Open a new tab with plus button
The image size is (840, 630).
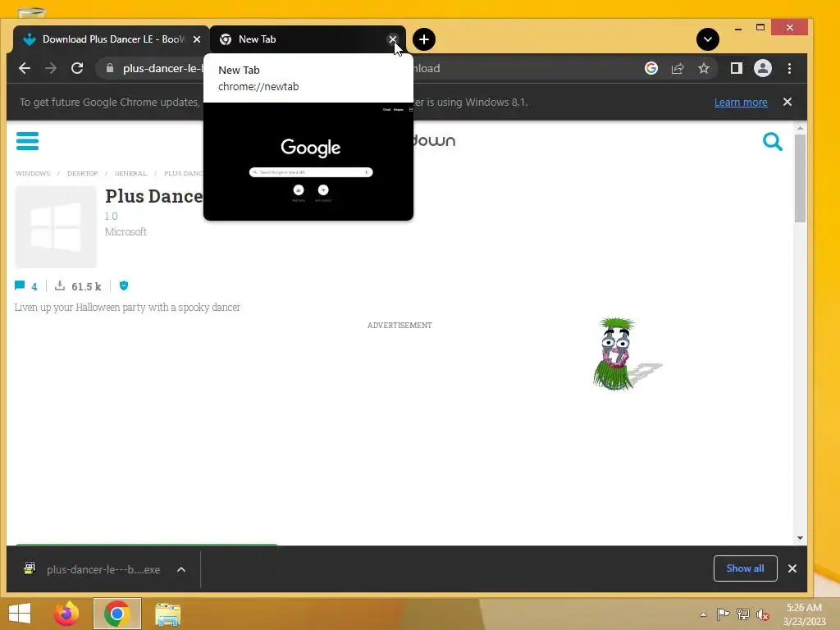pyautogui.click(x=424, y=39)
